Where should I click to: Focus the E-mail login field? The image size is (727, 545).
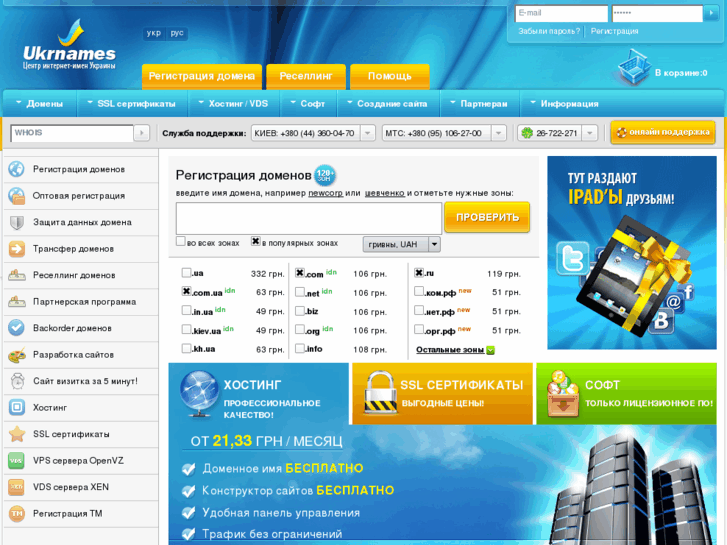561,13
